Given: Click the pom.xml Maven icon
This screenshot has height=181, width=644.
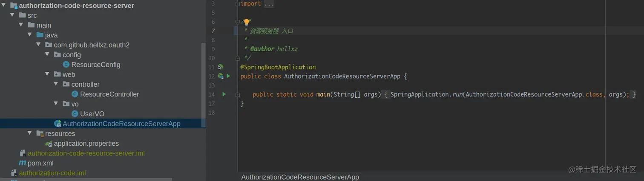Looking at the screenshot, I should [22, 163].
